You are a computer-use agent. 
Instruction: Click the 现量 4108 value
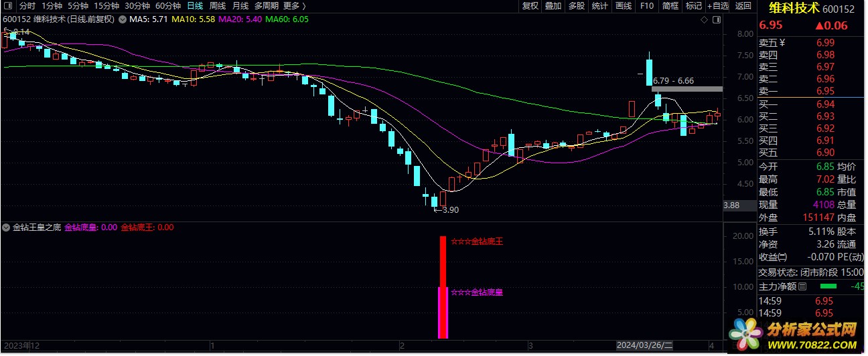coord(824,205)
